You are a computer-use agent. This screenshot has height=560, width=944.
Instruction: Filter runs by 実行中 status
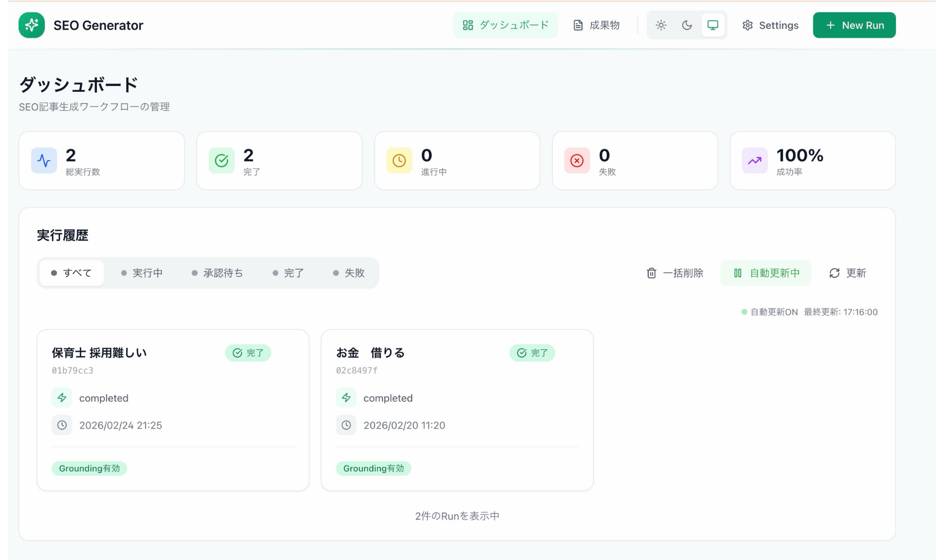pyautogui.click(x=142, y=273)
